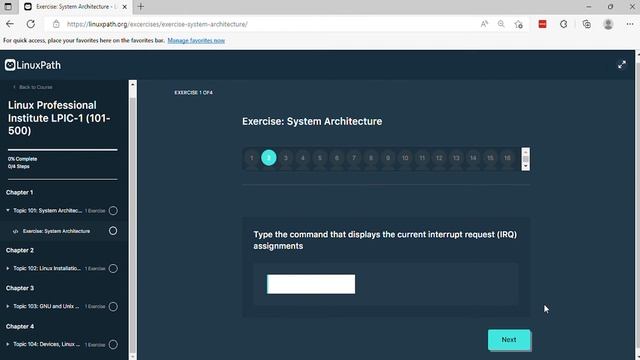The image size is (640, 360).
Task: Open Read Aloud from the address bar
Action: (x=484, y=24)
